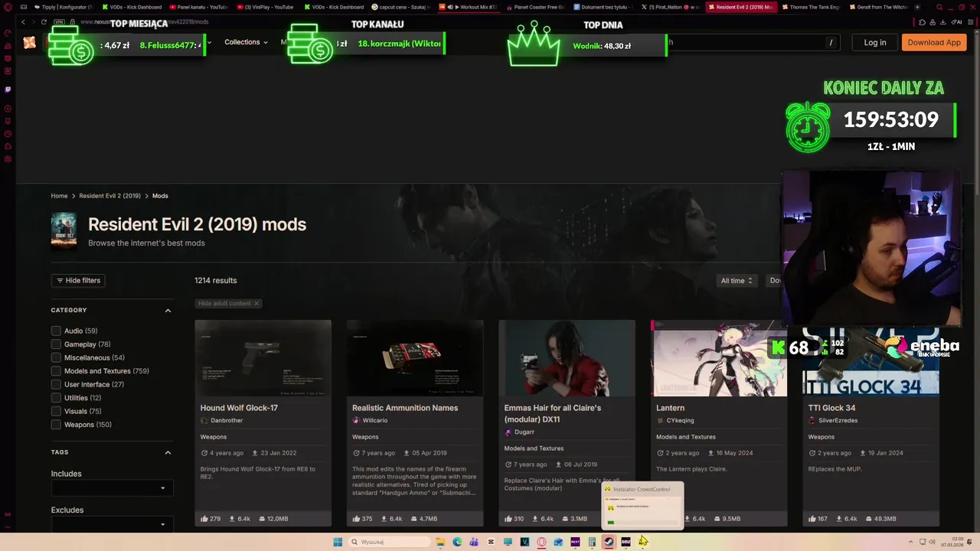
Task: Open the Hound Wolf Glock-17 mod title
Action: [x=239, y=408]
